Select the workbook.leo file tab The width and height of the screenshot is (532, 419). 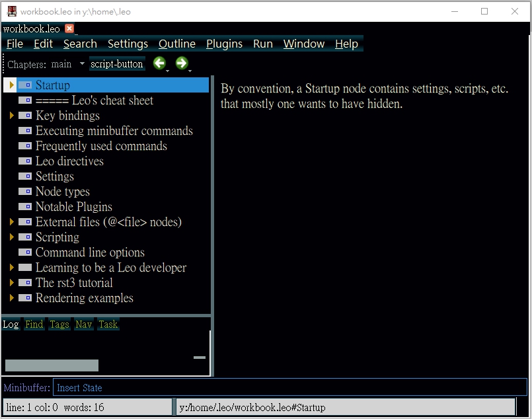point(32,29)
